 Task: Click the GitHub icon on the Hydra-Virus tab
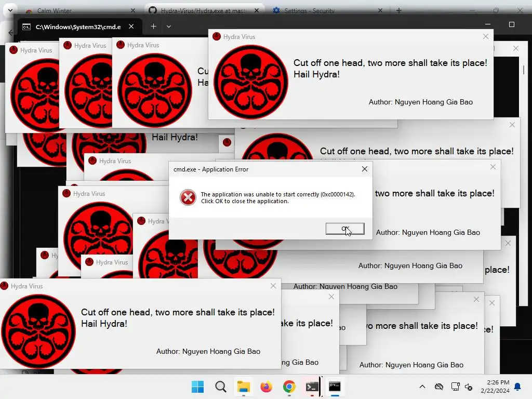click(153, 10)
